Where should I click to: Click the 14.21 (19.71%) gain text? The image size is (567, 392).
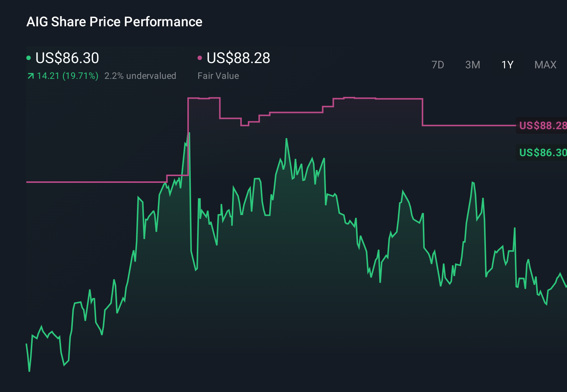coord(67,75)
